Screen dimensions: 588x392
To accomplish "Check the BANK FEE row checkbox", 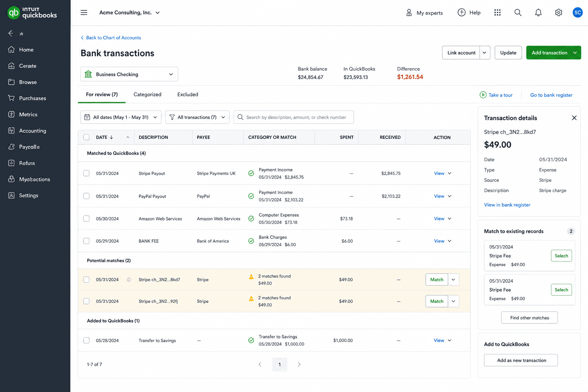I will (87, 241).
